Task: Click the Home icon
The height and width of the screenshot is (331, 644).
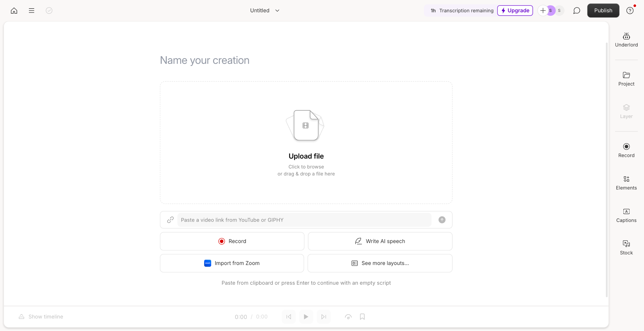Action: pos(14,11)
